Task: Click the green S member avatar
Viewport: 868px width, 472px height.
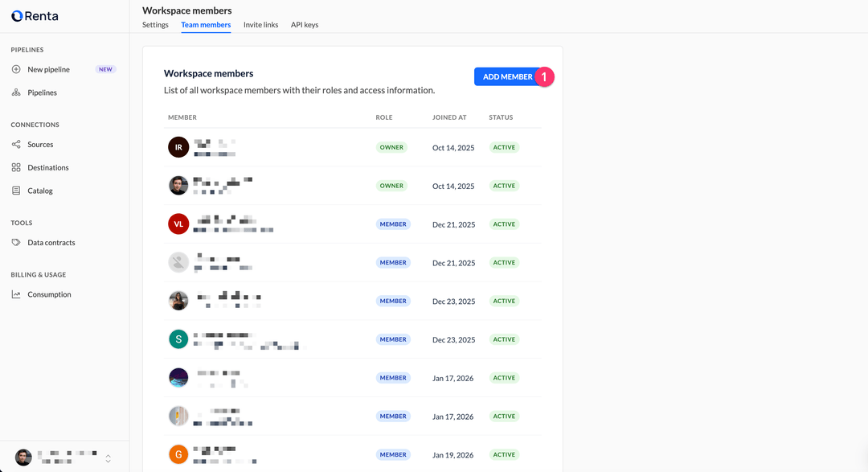Action: (178, 339)
